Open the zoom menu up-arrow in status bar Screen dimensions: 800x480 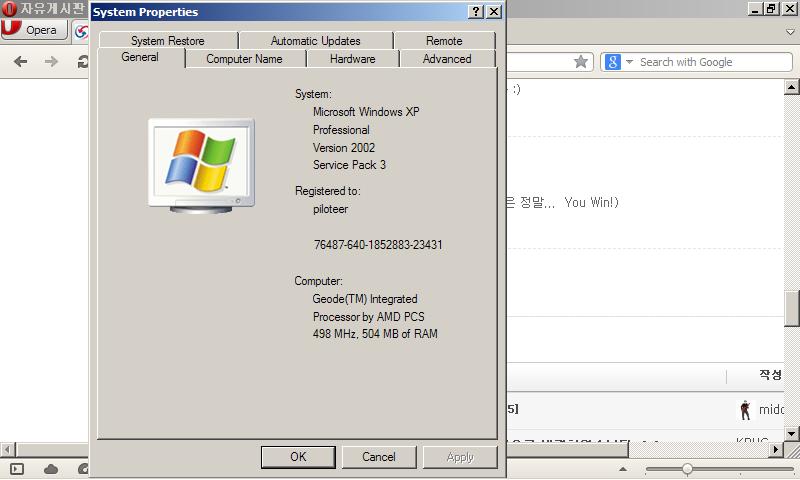(x=623, y=469)
